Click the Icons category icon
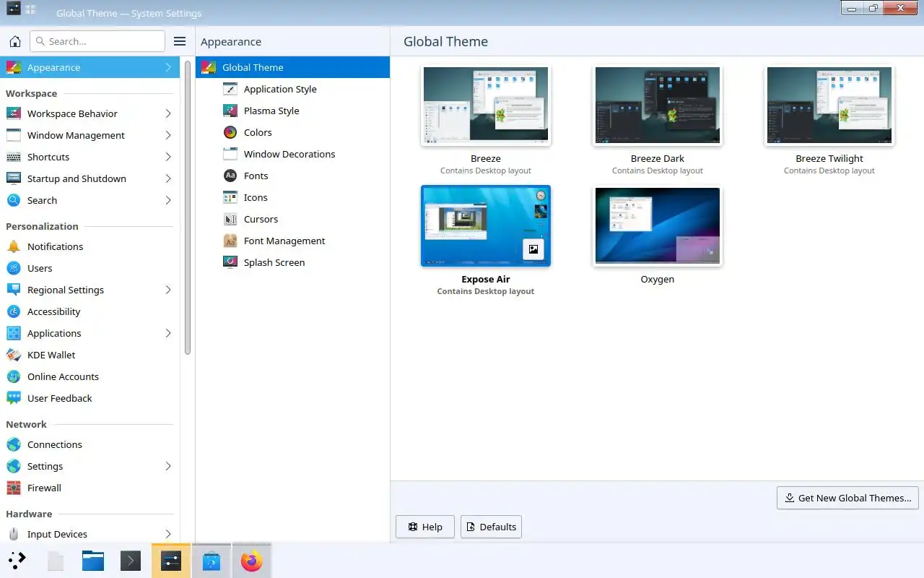The height and width of the screenshot is (578, 924). click(x=230, y=197)
